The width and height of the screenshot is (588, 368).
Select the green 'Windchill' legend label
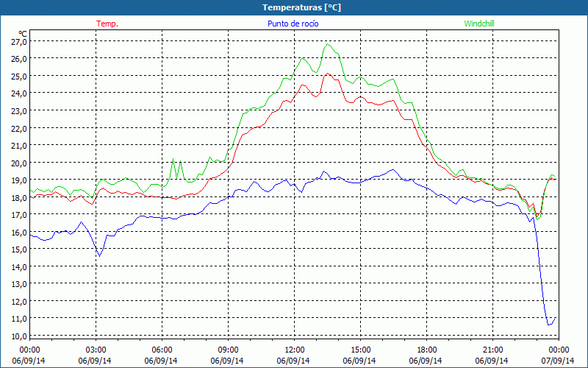pos(479,24)
